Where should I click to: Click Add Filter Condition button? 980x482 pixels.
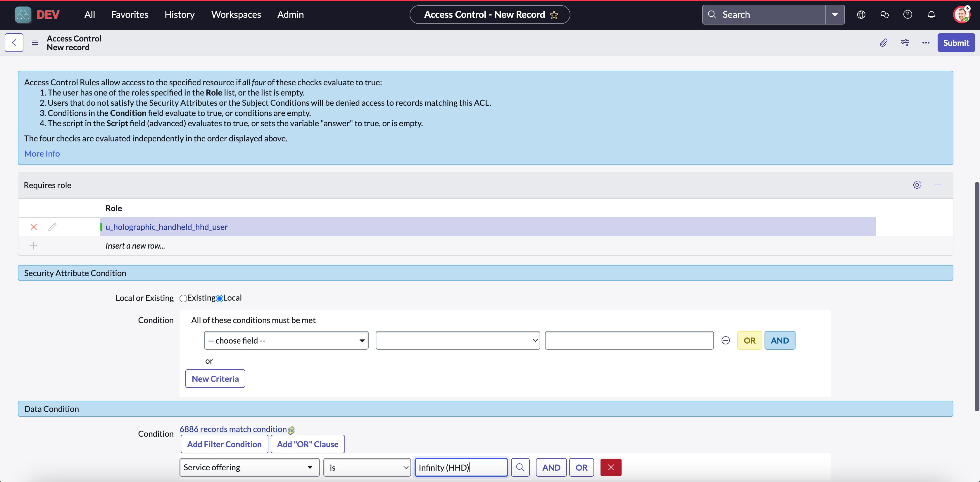pos(225,444)
